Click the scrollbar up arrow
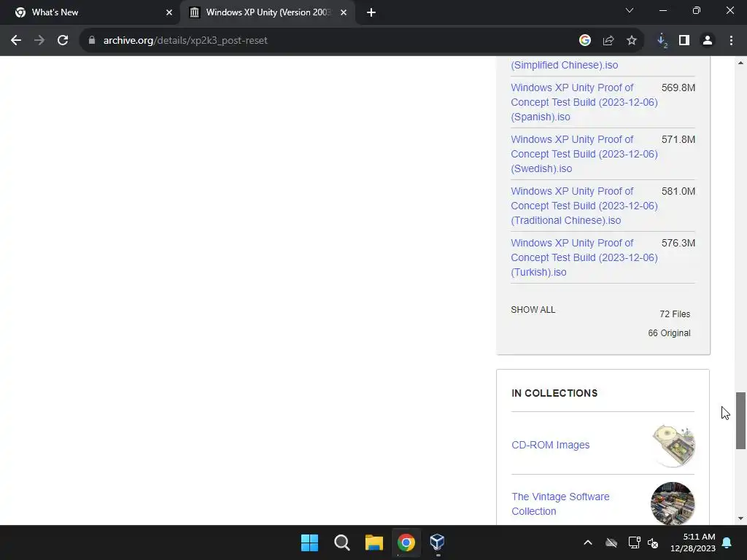 click(740, 63)
